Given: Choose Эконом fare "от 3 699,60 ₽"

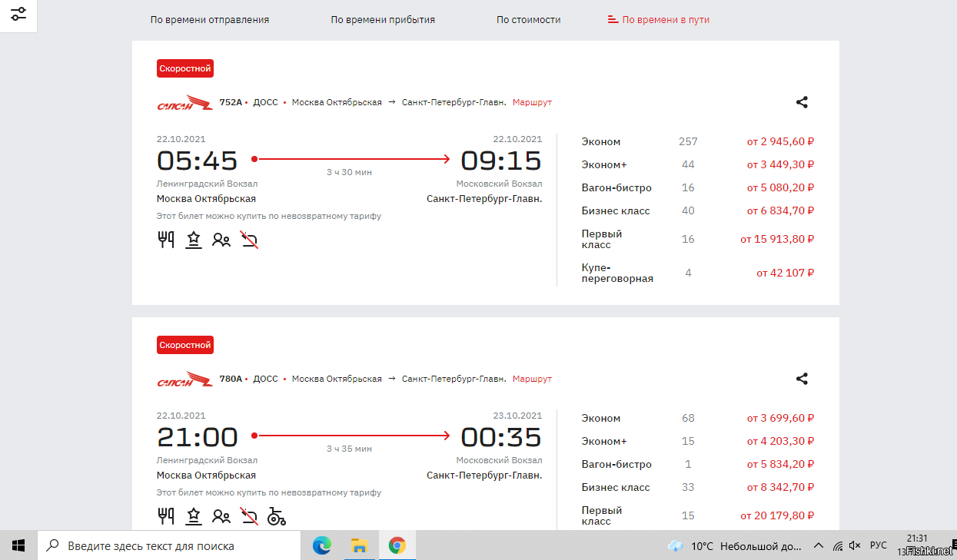Looking at the screenshot, I should coord(780,418).
